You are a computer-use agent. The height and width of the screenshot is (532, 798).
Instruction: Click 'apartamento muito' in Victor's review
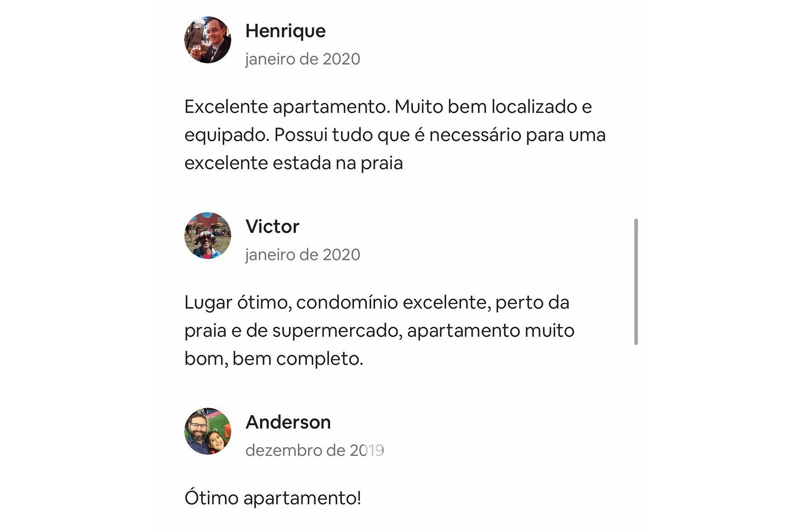tap(491, 331)
